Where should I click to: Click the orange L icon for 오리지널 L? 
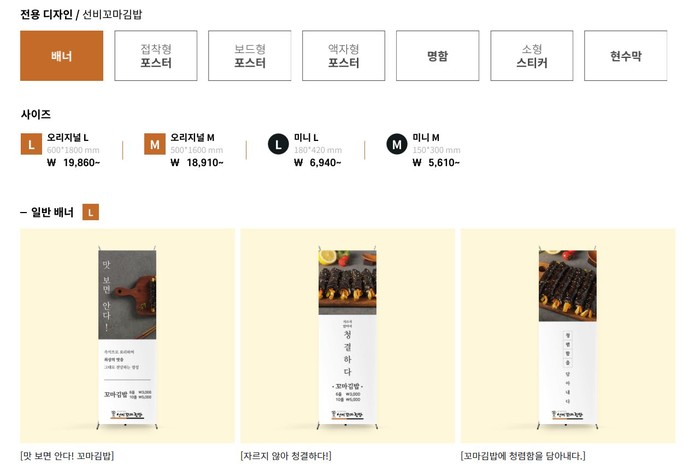click(31, 145)
